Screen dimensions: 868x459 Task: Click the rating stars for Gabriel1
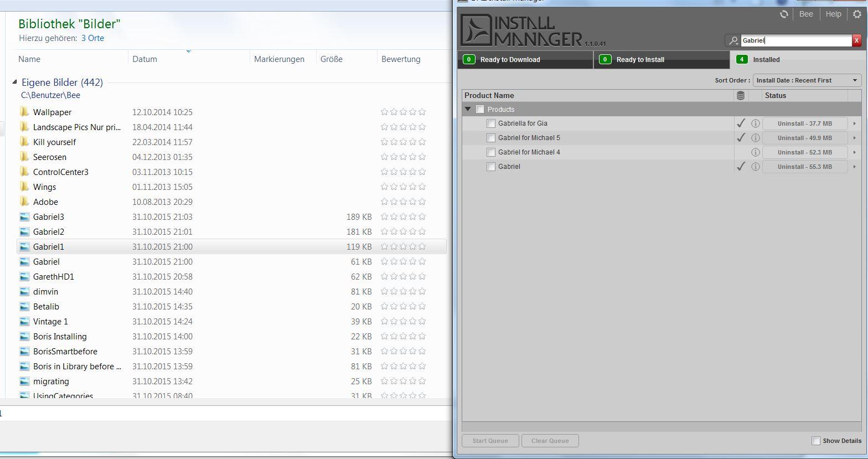pyautogui.click(x=404, y=247)
